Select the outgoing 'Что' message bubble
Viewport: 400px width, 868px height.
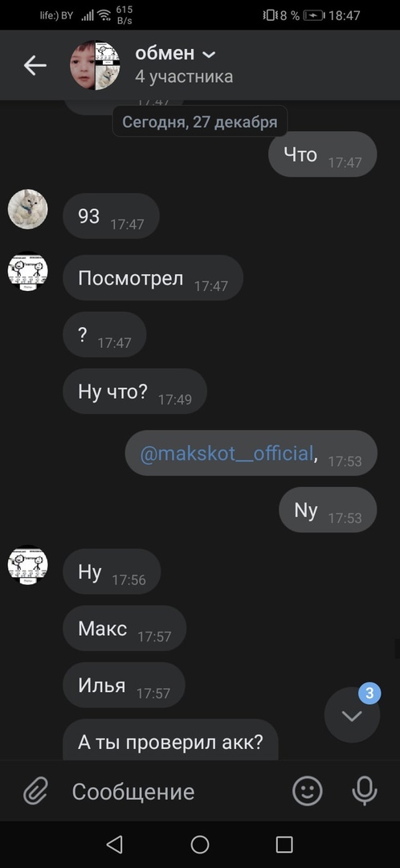(323, 154)
